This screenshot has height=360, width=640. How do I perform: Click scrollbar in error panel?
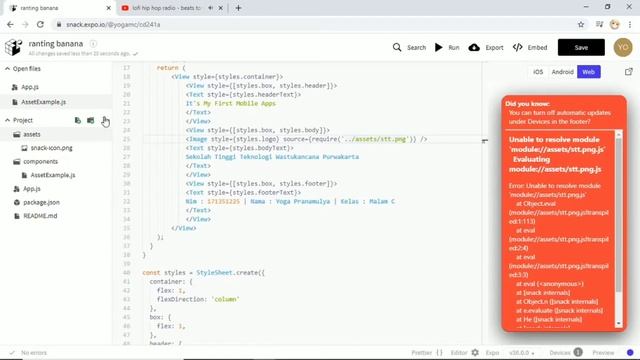(618, 216)
